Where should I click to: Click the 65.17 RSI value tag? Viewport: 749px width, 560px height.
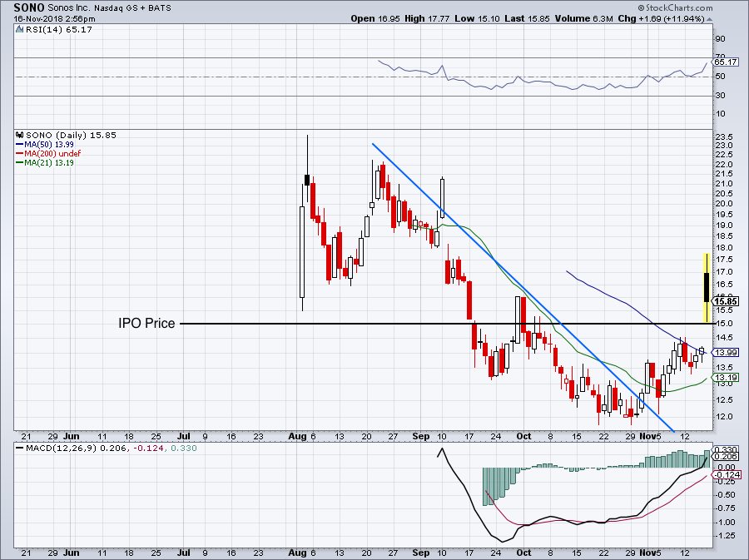pos(726,62)
